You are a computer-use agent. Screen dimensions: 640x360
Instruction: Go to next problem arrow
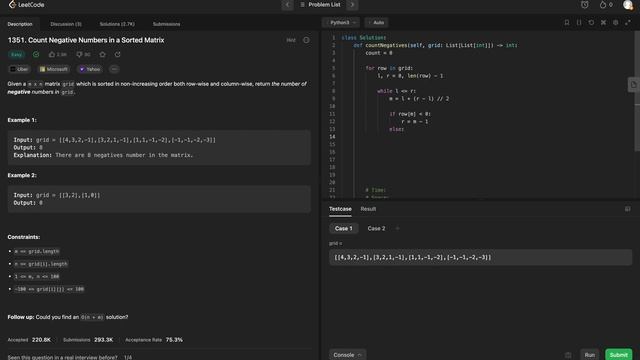[x=352, y=5]
